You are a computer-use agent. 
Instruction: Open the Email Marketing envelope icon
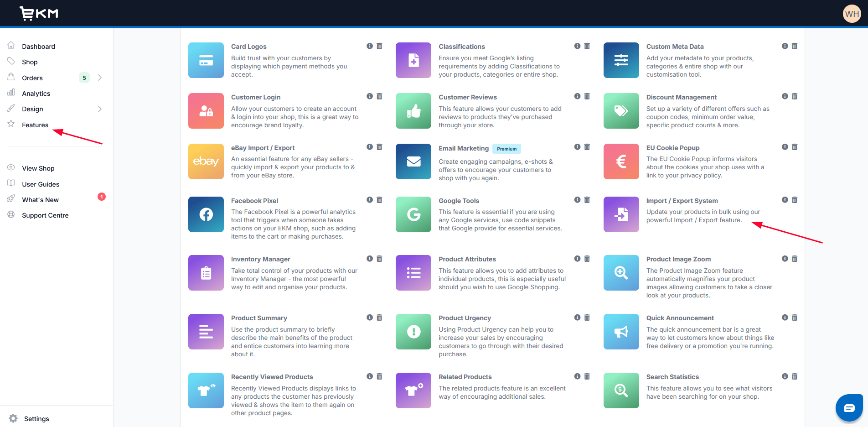tap(413, 161)
